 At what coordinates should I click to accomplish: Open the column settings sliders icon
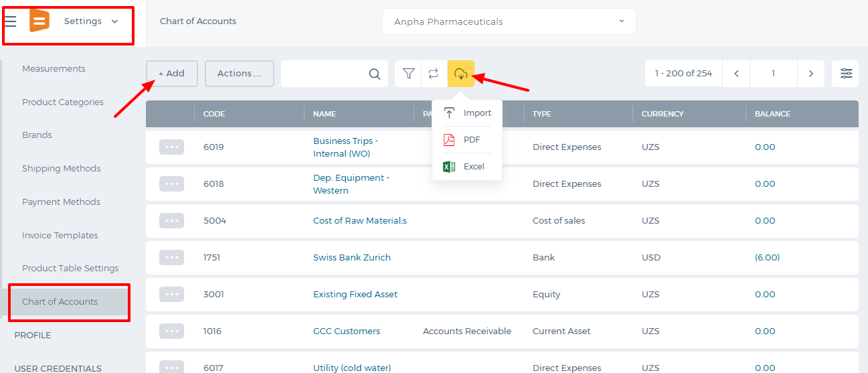(845, 74)
